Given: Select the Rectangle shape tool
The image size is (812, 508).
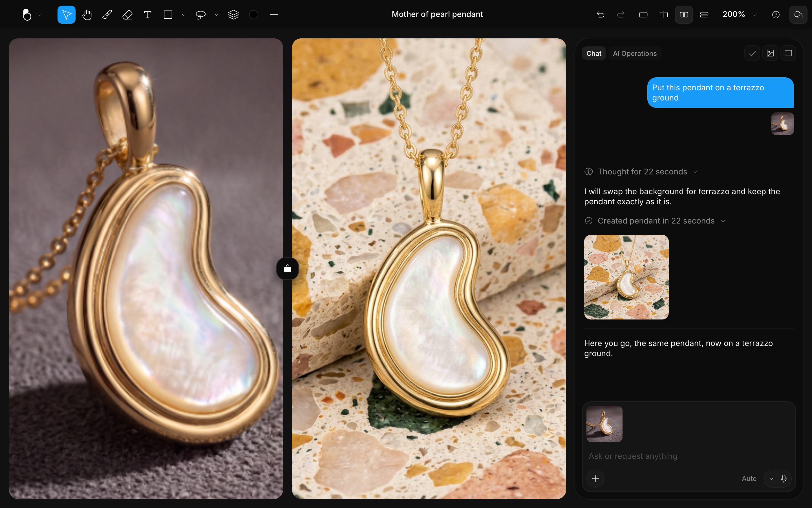Looking at the screenshot, I should click(x=168, y=14).
